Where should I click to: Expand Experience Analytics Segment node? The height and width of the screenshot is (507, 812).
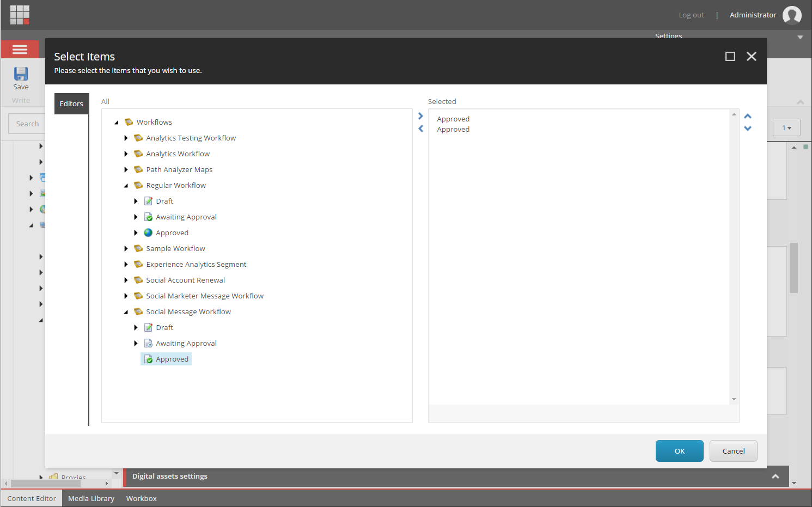(x=126, y=264)
